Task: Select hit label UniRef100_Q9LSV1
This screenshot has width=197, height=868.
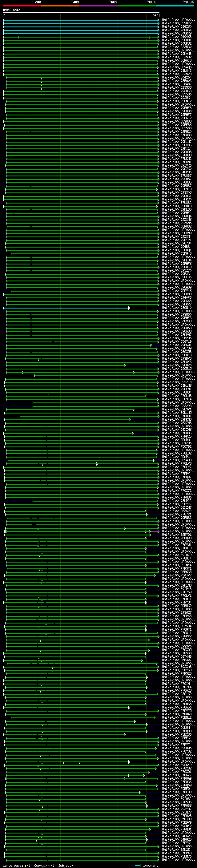Action: pos(177,410)
